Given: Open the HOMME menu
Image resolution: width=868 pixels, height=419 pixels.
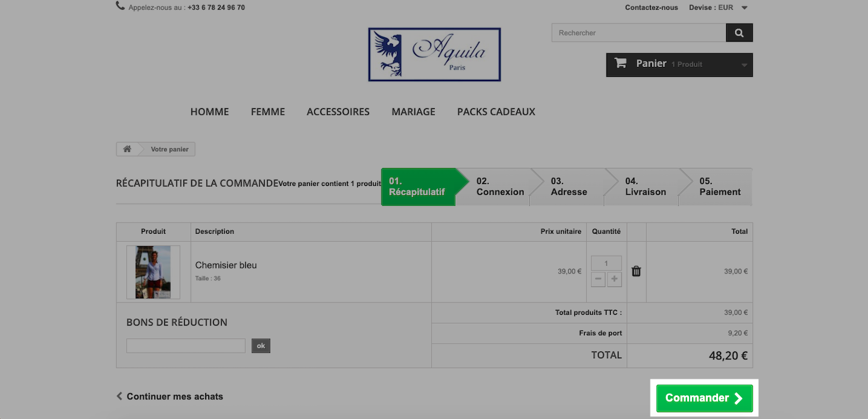Looking at the screenshot, I should [x=209, y=112].
